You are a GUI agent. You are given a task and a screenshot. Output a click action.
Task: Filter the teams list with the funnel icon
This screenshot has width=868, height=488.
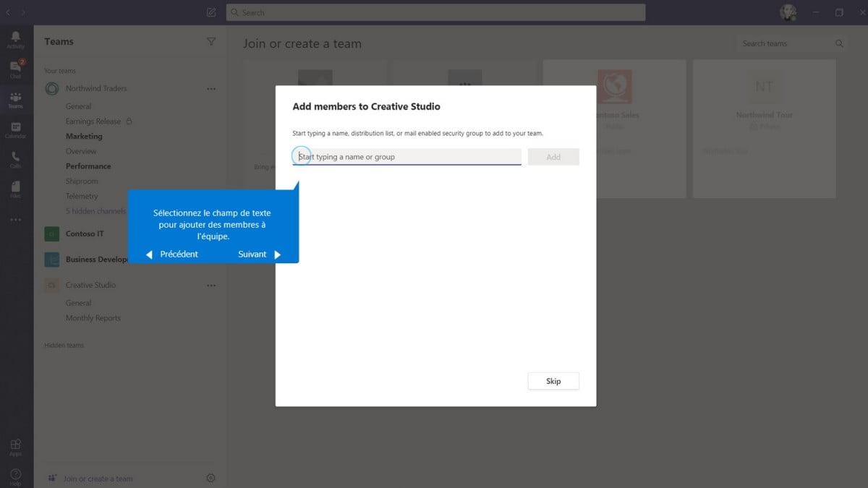tap(211, 42)
